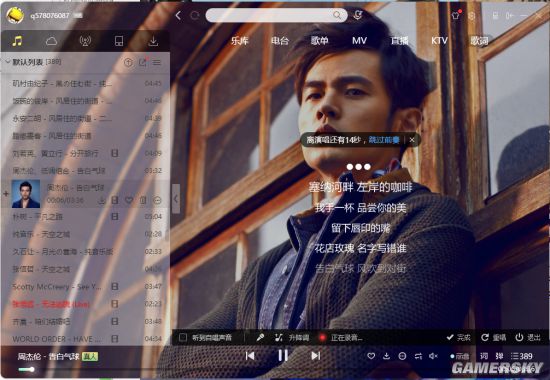This screenshot has width=550, height=380.
Task: Click the song progress slider knob
Action: [32, 369]
